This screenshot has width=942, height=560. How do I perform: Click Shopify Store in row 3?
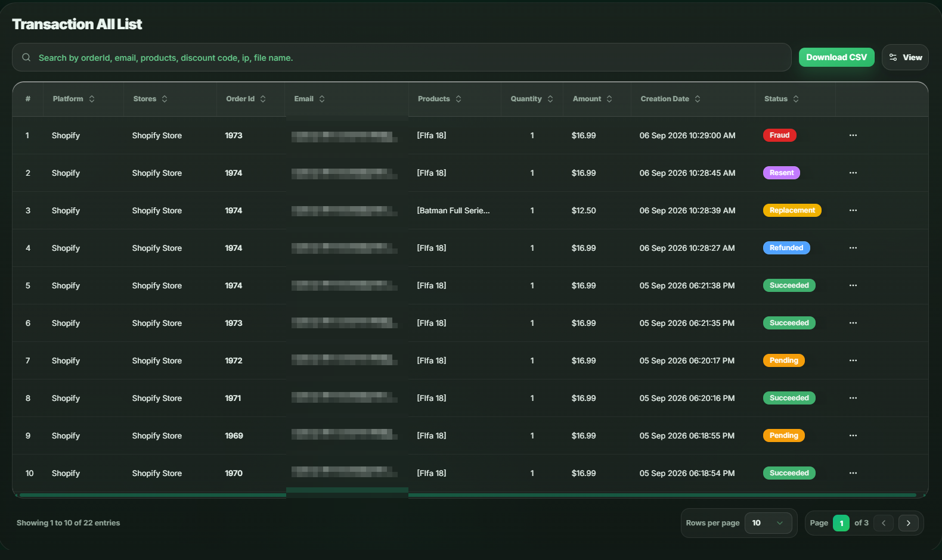pos(157,210)
